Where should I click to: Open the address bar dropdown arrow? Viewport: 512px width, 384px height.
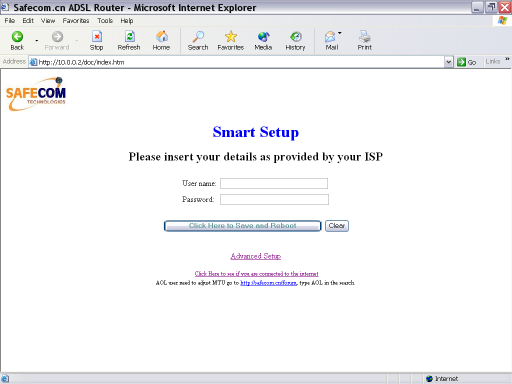click(x=449, y=62)
